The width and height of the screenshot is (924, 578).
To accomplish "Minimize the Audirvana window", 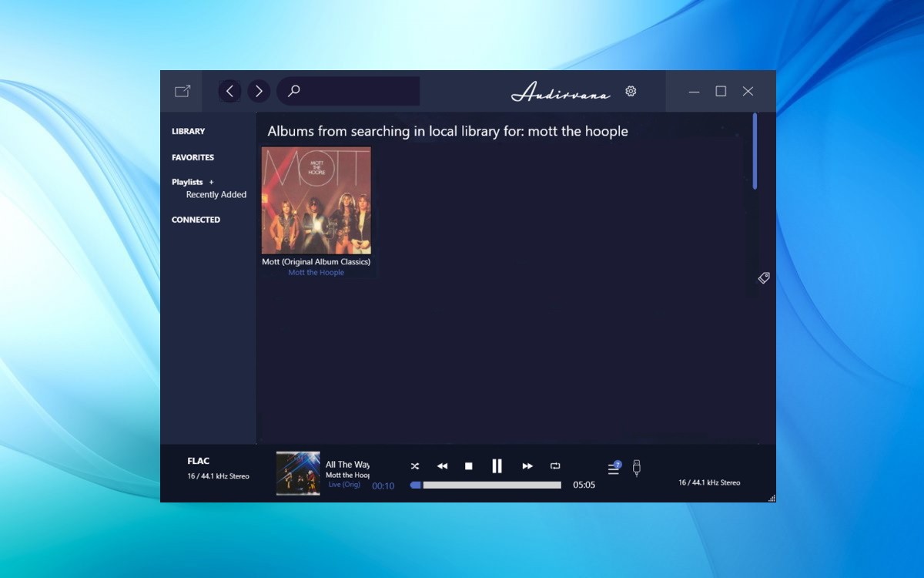I will [x=694, y=91].
